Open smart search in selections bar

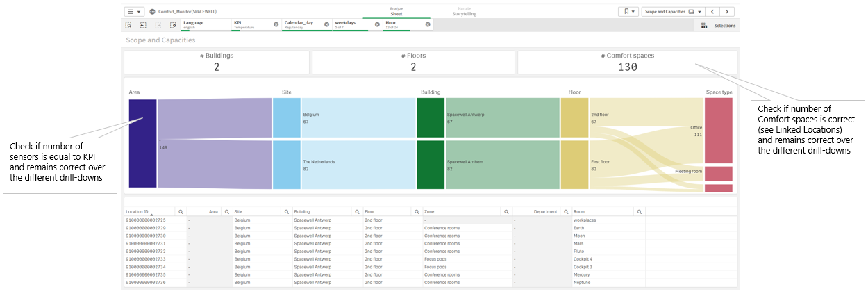click(x=128, y=25)
